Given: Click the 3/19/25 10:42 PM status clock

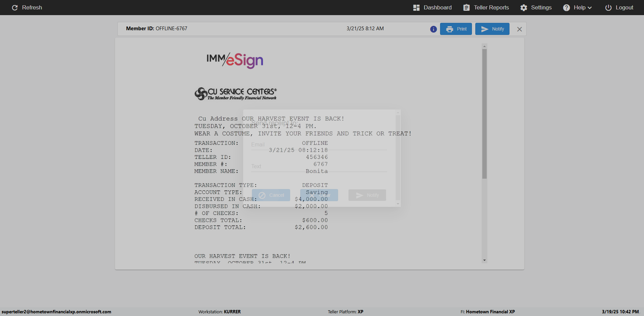Looking at the screenshot, I should coord(621,312).
